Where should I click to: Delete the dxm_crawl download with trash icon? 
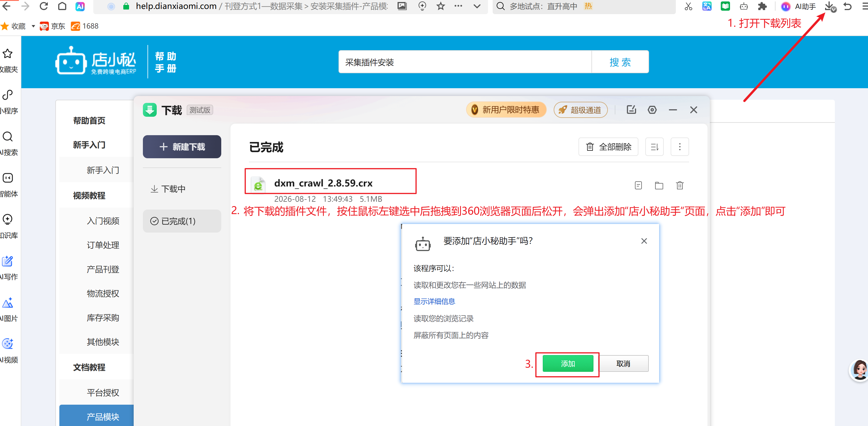[x=680, y=185]
